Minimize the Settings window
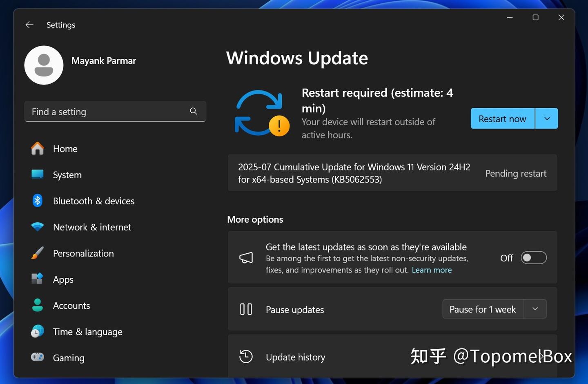The width and height of the screenshot is (588, 384). click(510, 17)
